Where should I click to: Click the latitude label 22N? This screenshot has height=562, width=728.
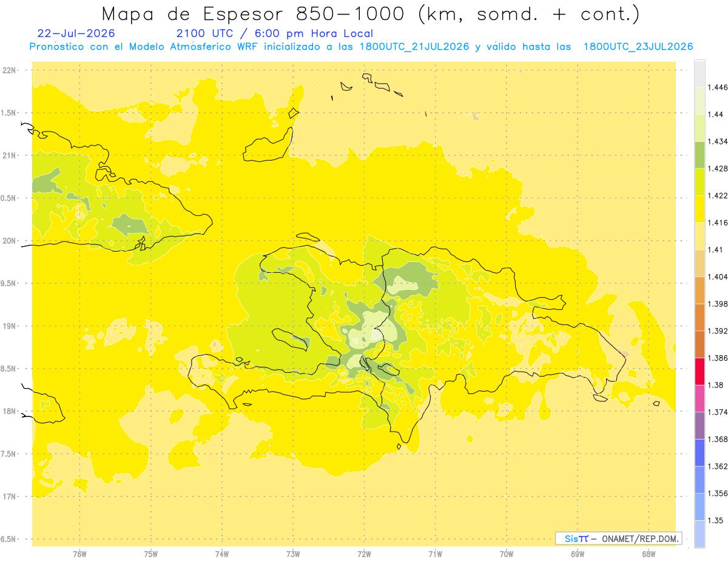[10, 70]
